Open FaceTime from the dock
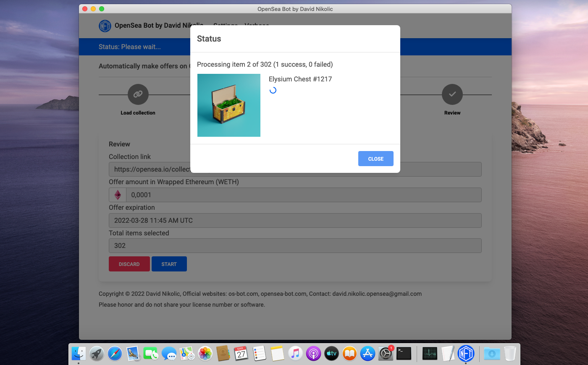 (151, 354)
